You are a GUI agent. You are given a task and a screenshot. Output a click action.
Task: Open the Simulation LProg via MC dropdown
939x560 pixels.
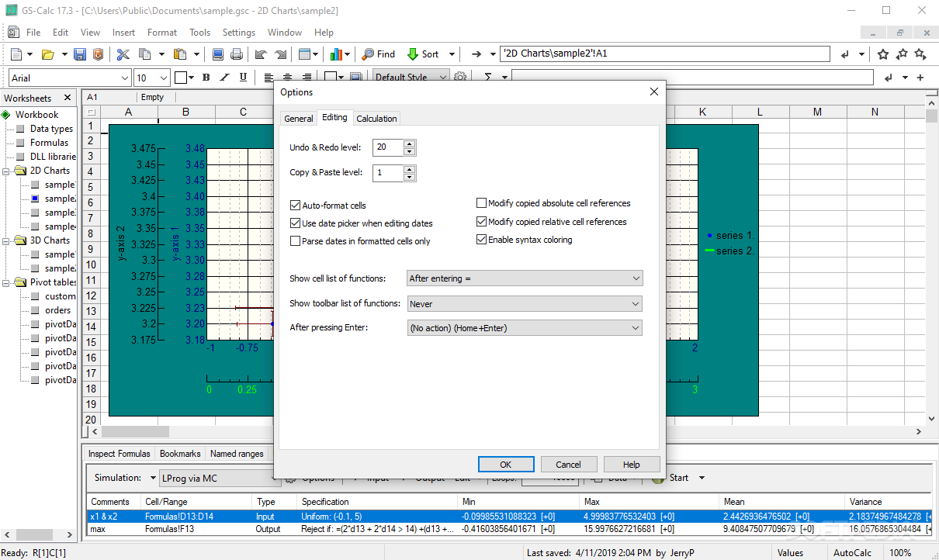(220, 478)
